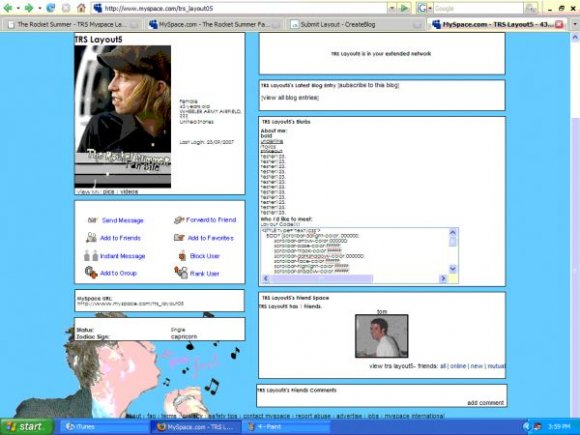Open the report abuse footer link

pyautogui.click(x=313, y=416)
